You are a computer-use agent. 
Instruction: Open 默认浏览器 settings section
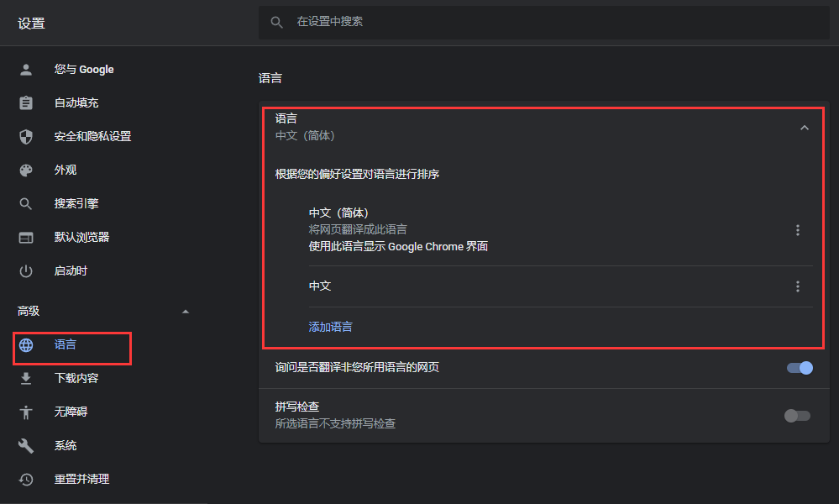click(81, 238)
